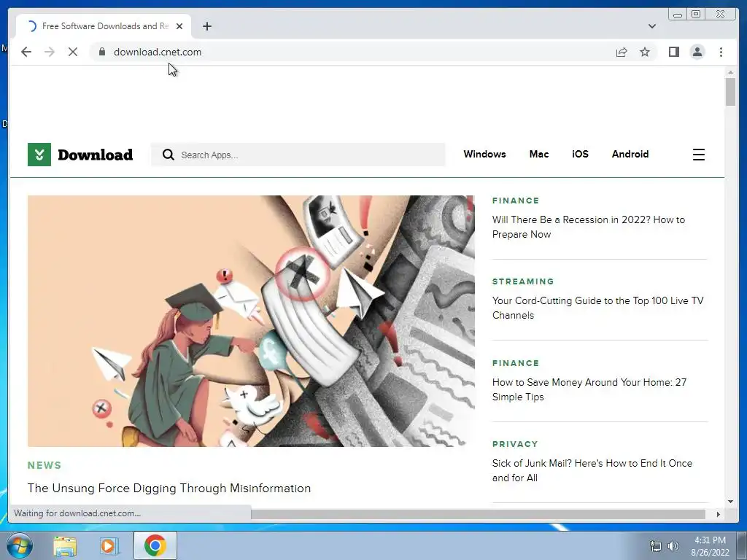The width and height of the screenshot is (747, 560).
Task: Click the Chrome taskbar icon
Action: (155, 545)
